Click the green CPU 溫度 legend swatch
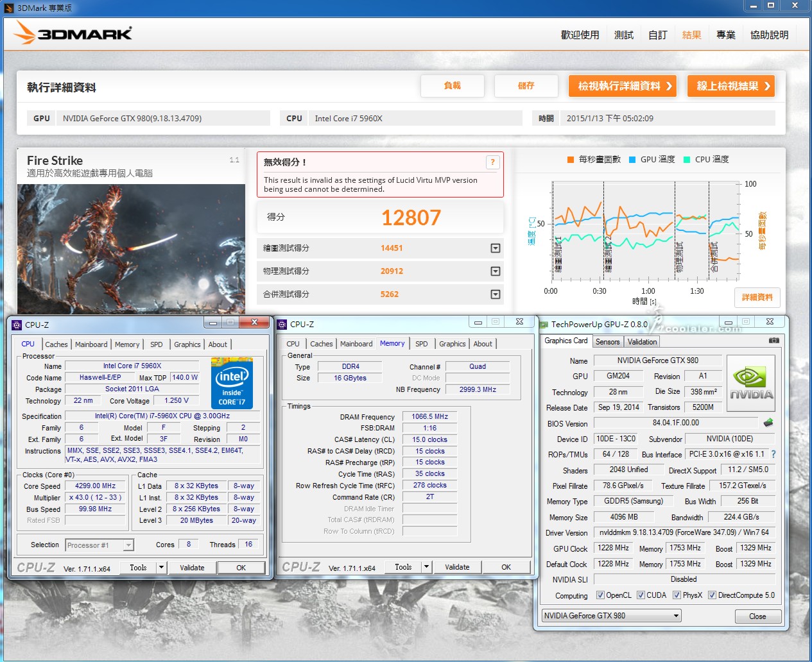 click(x=687, y=160)
